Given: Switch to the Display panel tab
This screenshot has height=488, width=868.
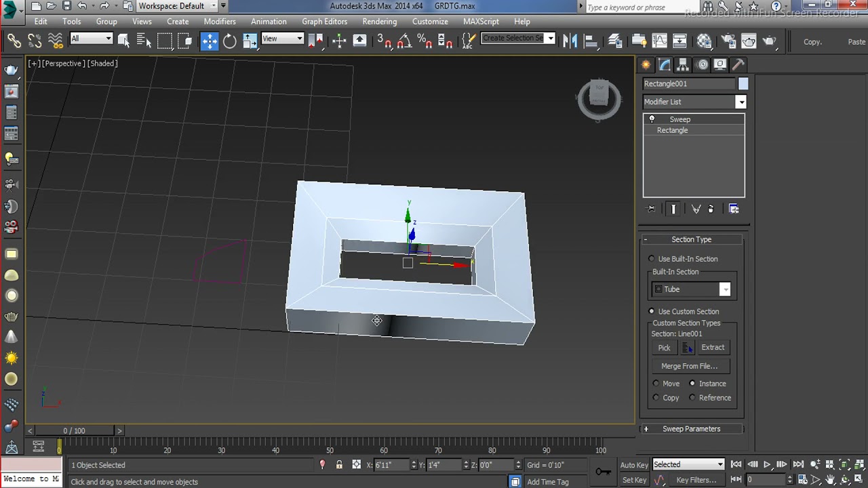Looking at the screenshot, I should (720, 64).
